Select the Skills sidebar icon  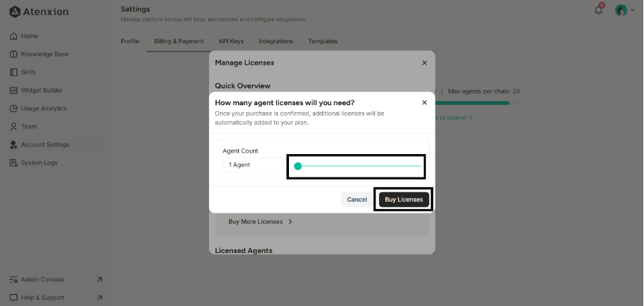[x=14, y=72]
